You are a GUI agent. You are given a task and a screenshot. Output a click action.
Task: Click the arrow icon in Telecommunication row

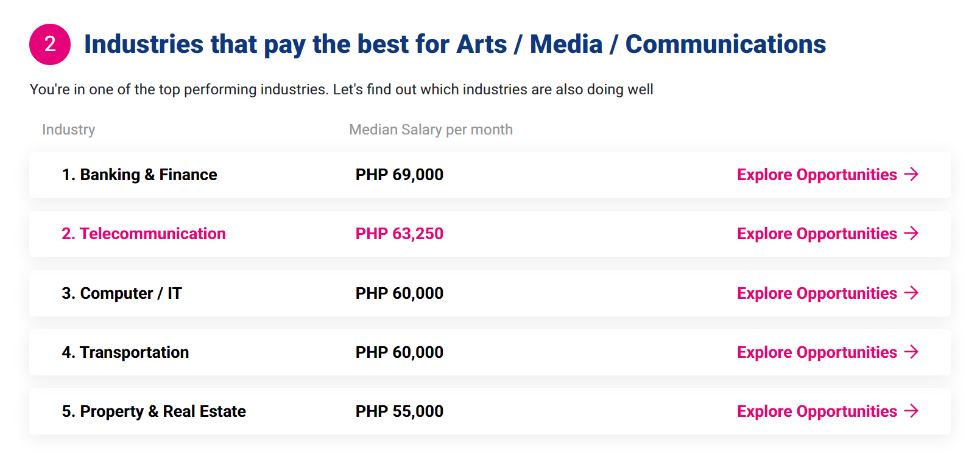click(x=911, y=234)
